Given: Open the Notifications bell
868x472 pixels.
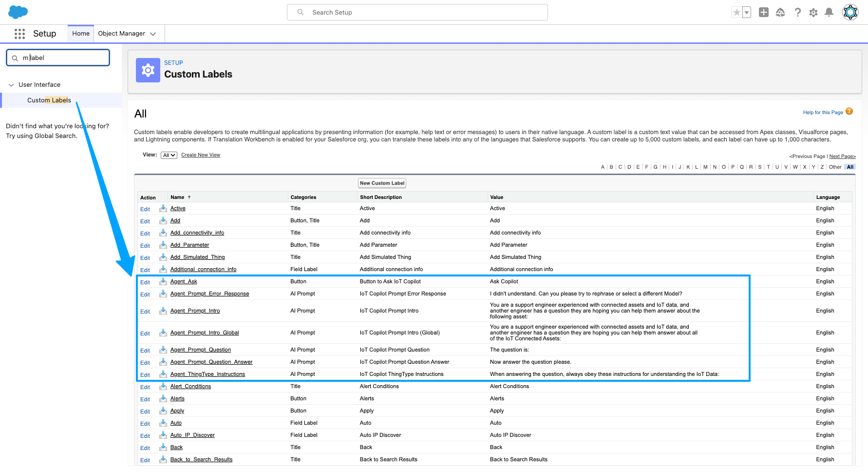Looking at the screenshot, I should tap(829, 12).
